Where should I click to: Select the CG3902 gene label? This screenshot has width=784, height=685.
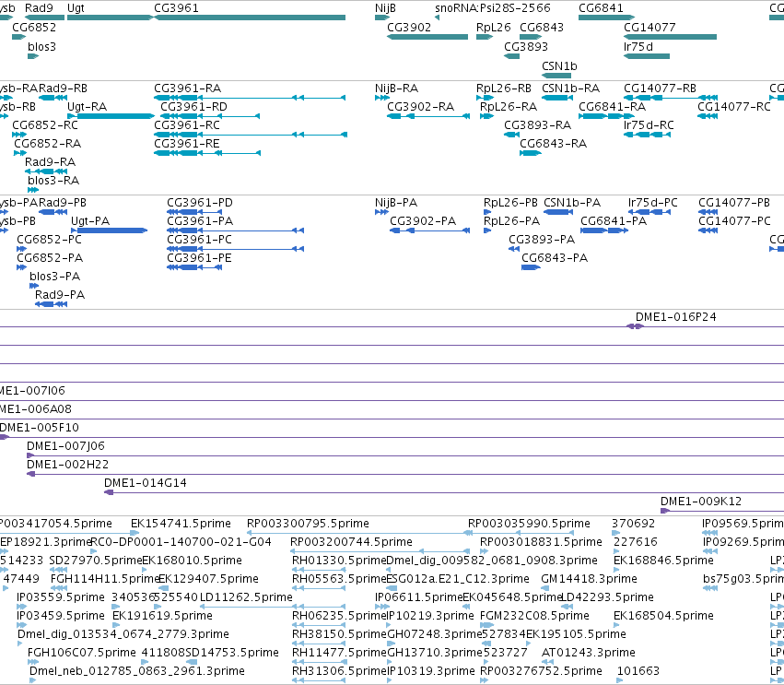point(409,27)
